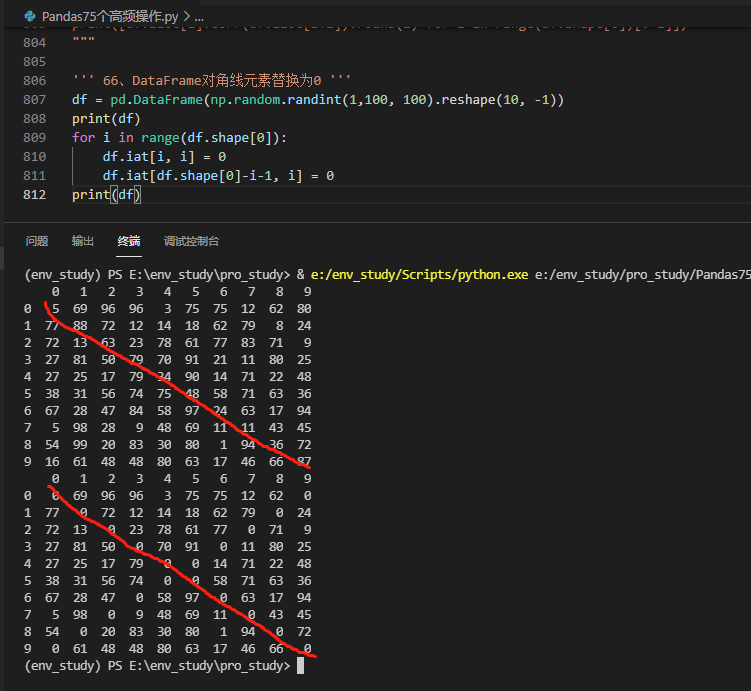
Task: Click df.iat[i, i] = 0 on line 810
Action: click(x=164, y=157)
